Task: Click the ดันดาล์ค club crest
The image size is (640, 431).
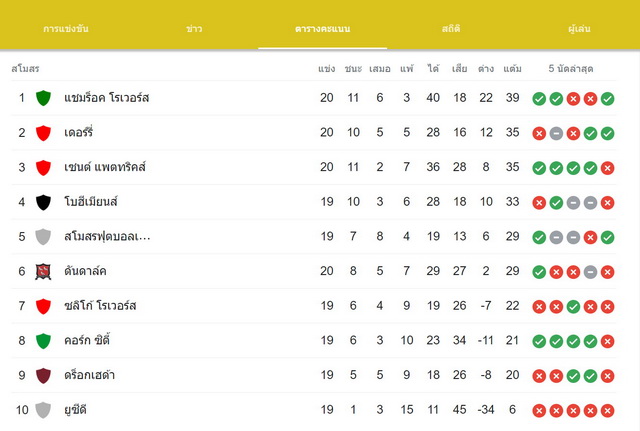Action: (x=43, y=271)
